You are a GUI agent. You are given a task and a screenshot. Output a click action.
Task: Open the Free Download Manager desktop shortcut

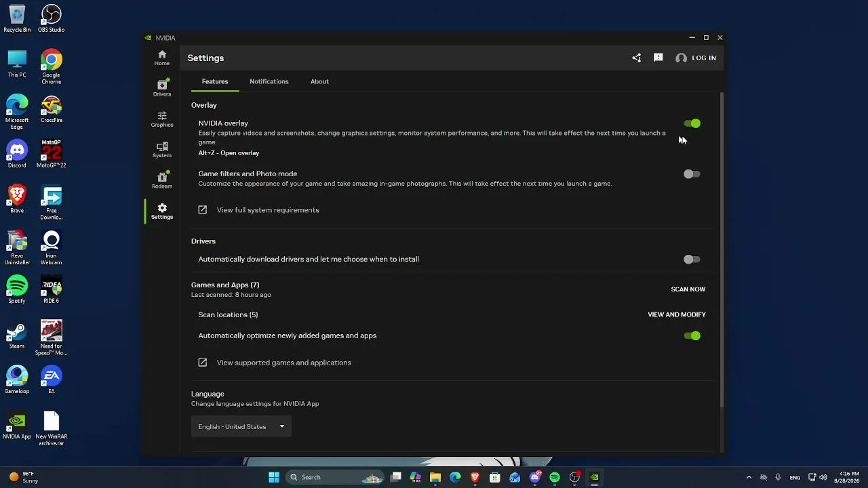(x=52, y=203)
